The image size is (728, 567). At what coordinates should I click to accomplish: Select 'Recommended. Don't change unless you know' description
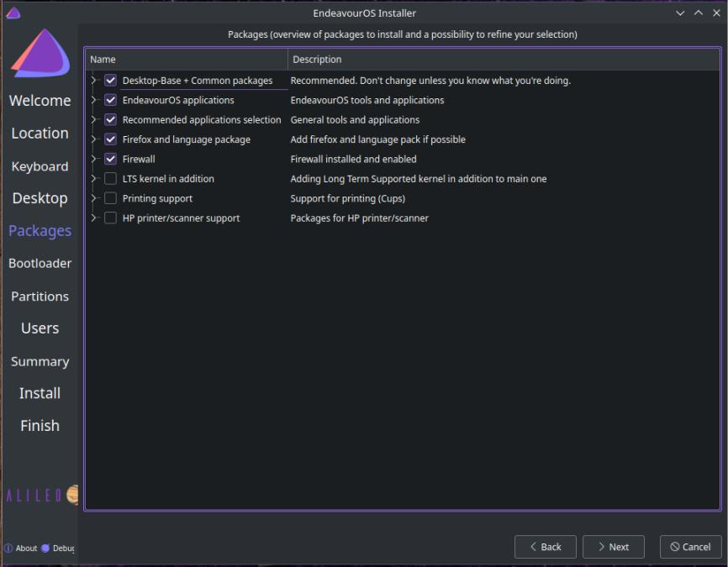(x=430, y=81)
